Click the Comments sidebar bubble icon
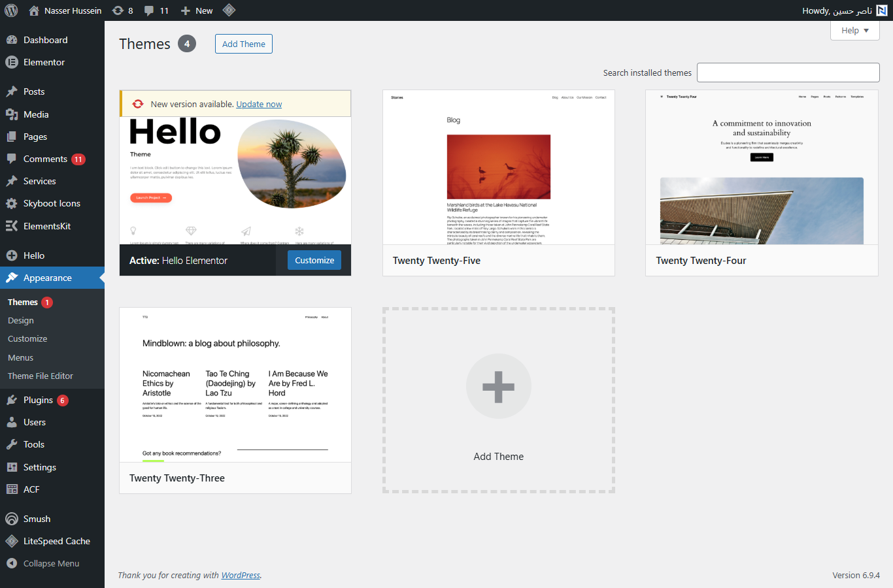893x588 pixels. [12, 159]
